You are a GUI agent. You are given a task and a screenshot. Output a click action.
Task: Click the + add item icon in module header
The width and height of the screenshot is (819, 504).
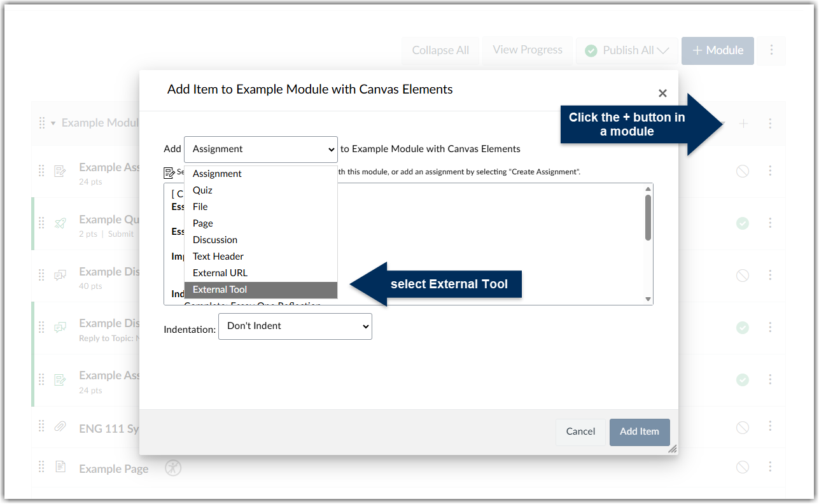[x=743, y=123]
